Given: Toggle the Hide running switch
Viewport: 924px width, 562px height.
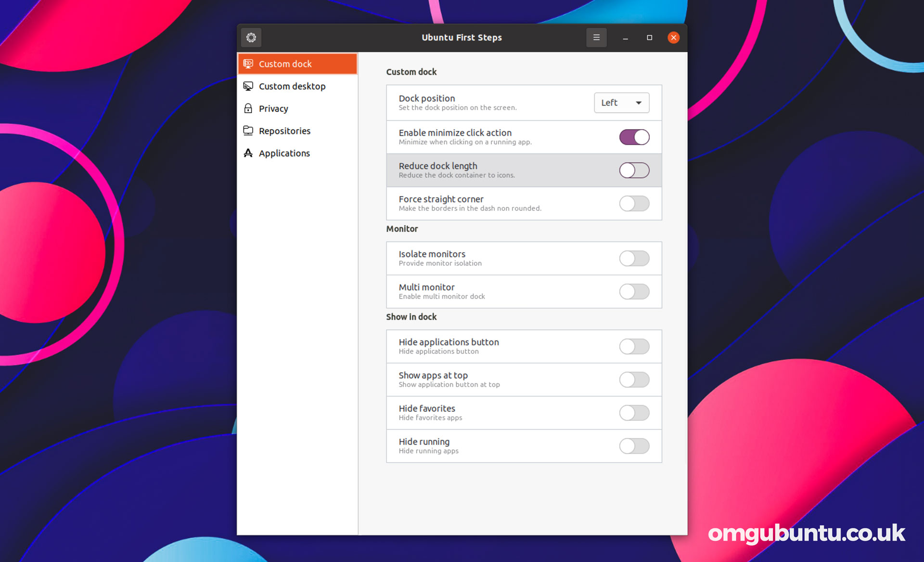Looking at the screenshot, I should coord(634,446).
